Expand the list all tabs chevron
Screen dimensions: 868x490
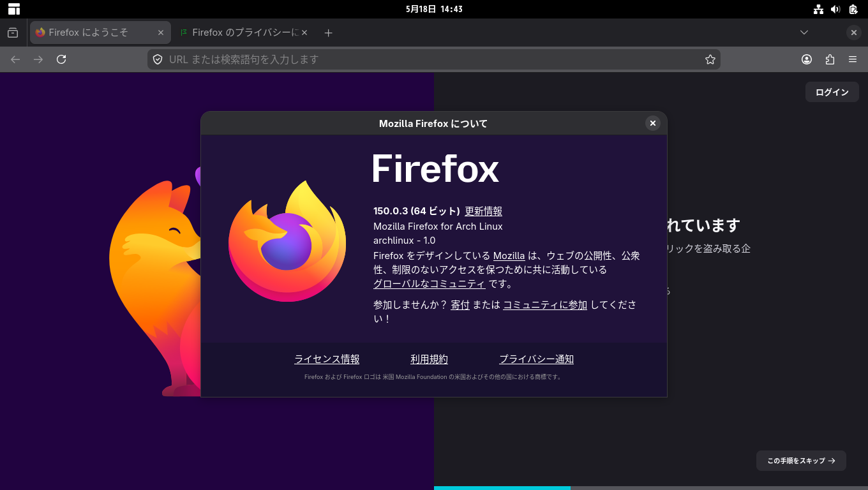[x=804, y=33]
